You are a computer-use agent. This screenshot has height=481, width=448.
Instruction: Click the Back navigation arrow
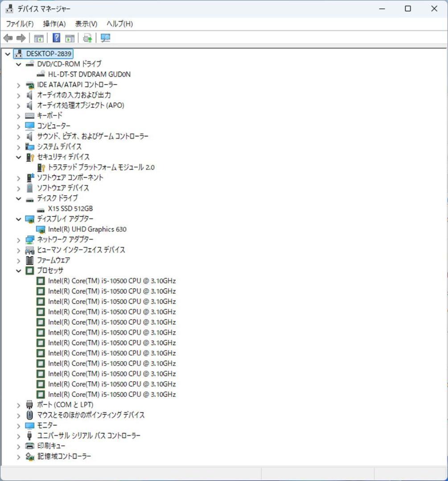coord(7,38)
